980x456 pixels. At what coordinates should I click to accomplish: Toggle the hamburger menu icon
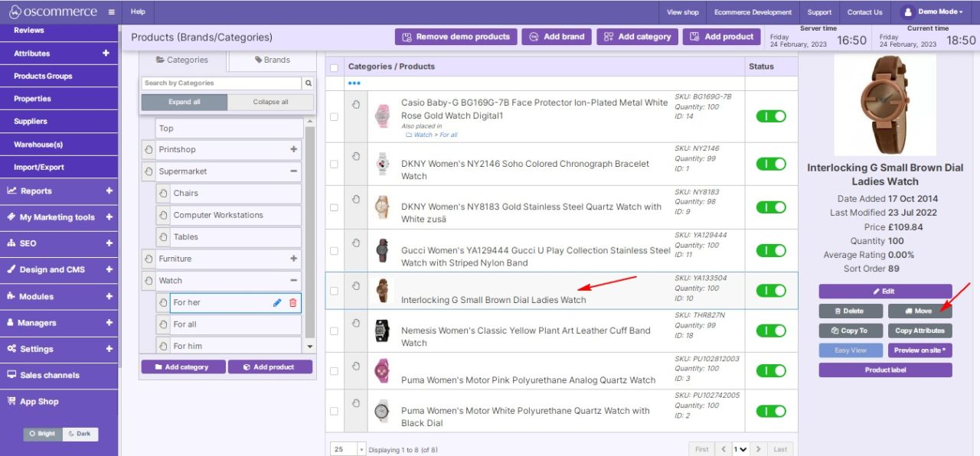(x=111, y=12)
